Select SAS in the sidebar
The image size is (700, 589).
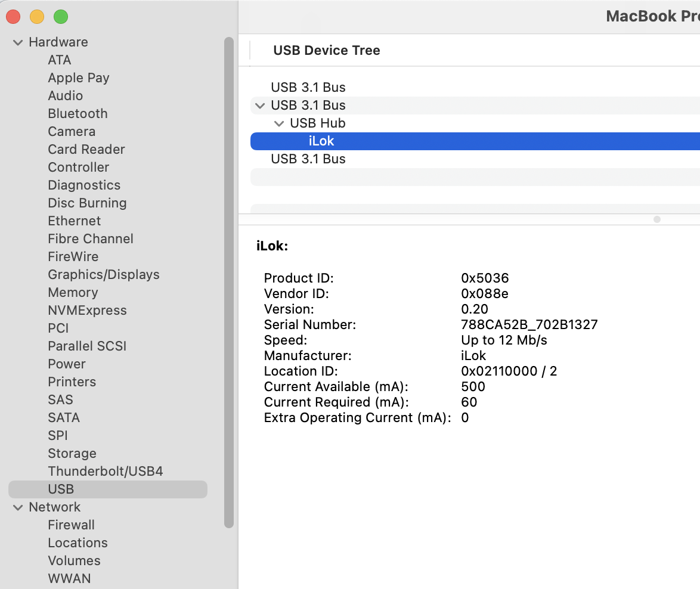tap(60, 399)
